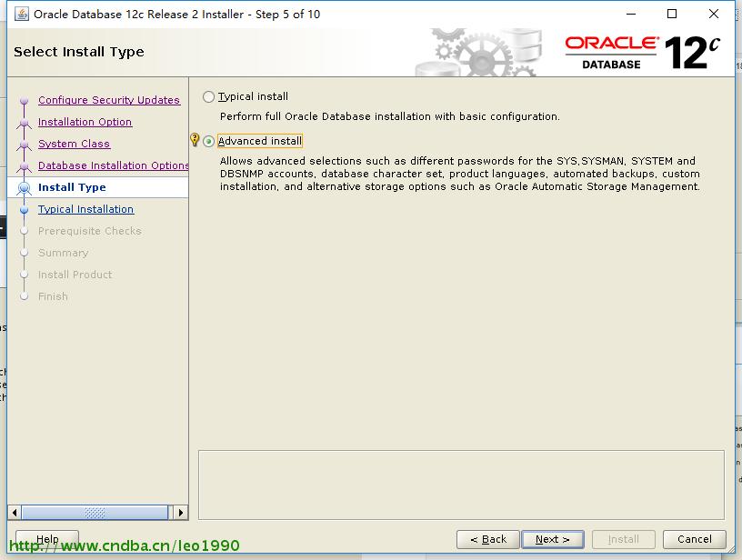Screen dimensions: 742x560
Task: Close the Oracle installer window
Action: click(x=714, y=15)
